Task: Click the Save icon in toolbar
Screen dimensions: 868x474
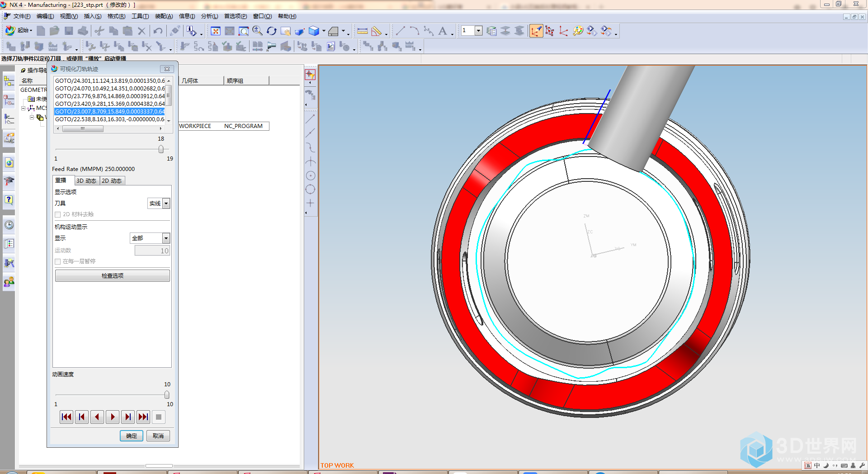Action: (x=69, y=31)
